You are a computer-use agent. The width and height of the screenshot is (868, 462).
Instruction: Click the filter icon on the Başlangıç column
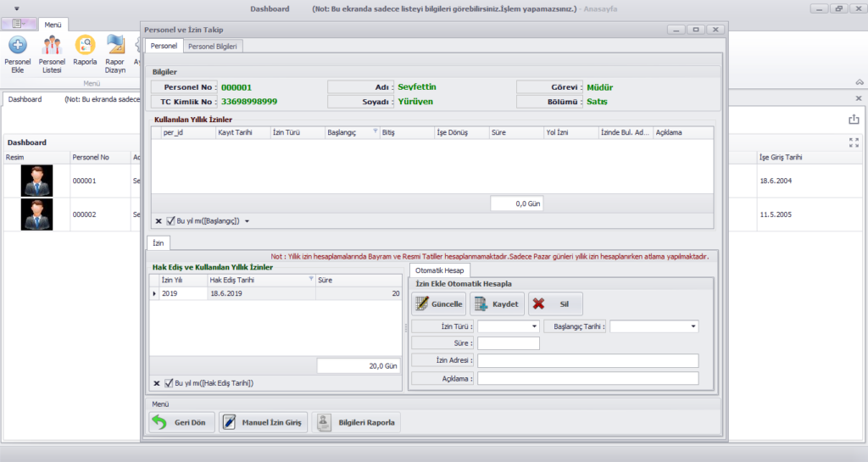point(375,132)
